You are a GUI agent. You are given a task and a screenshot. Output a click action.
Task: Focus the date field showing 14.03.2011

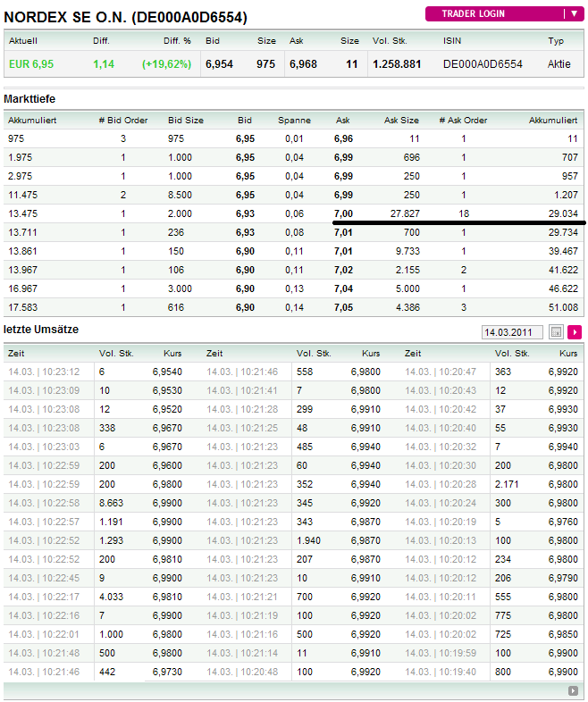click(x=512, y=332)
